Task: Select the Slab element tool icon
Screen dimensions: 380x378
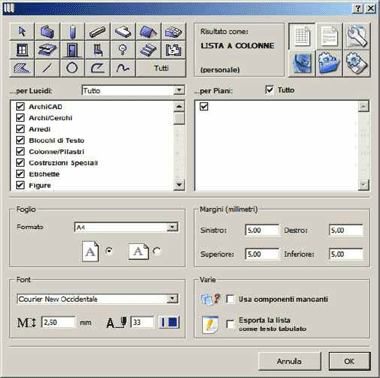Action: [123, 32]
